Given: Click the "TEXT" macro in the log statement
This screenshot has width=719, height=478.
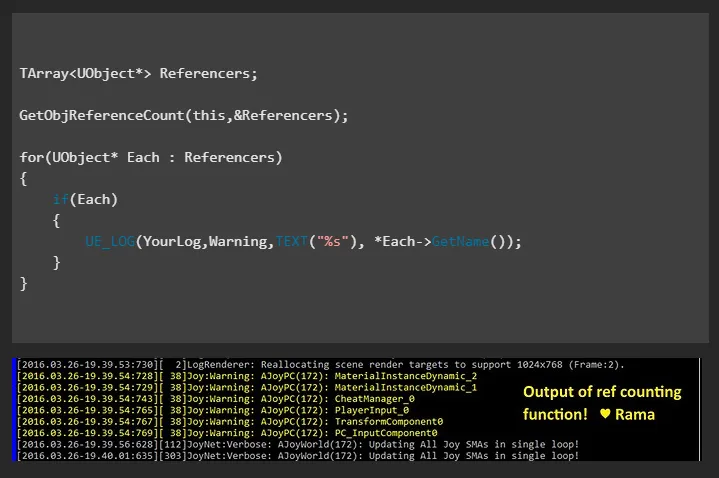Looking at the screenshot, I should coord(292,242).
